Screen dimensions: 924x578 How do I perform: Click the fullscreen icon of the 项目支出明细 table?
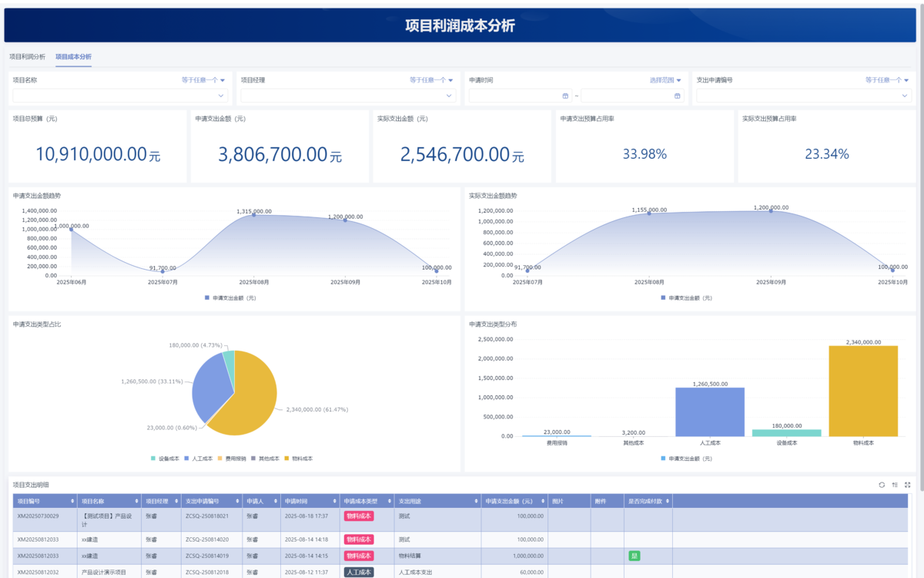908,485
